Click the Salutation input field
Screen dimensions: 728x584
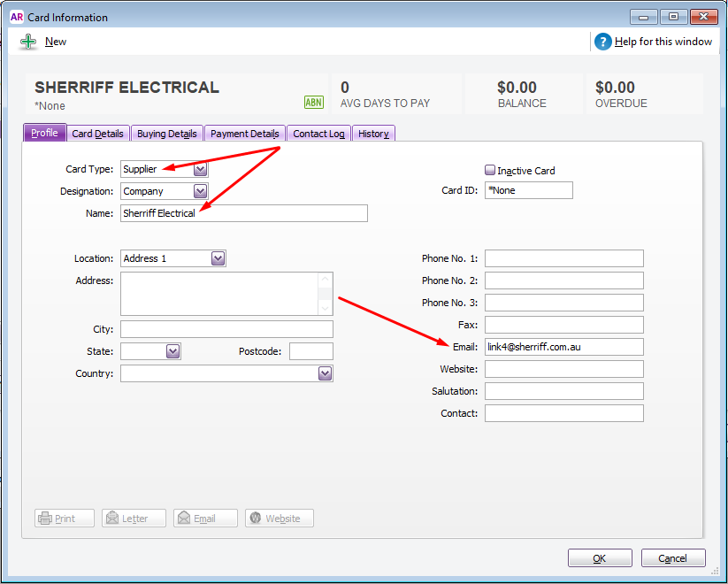point(564,391)
